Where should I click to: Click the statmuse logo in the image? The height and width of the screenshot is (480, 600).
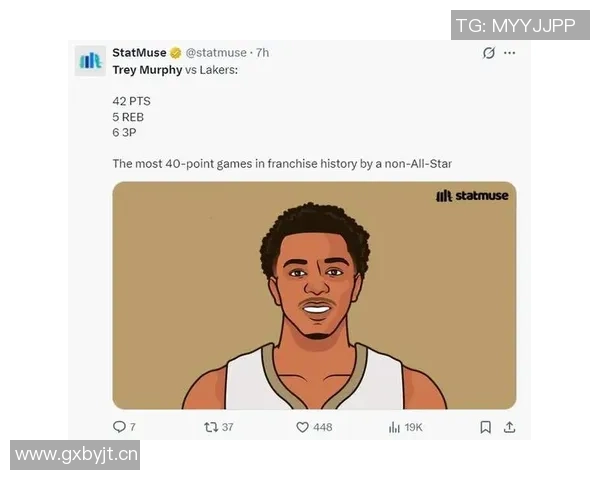coord(472,196)
